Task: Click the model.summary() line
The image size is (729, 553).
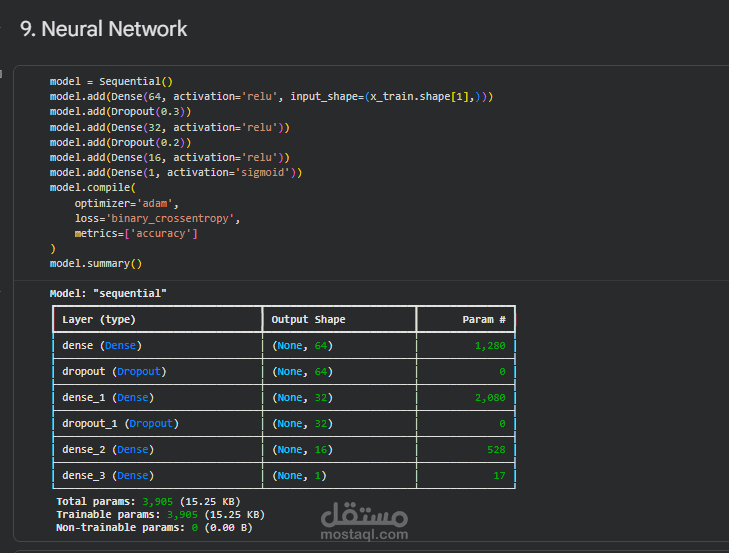Action: (x=96, y=264)
